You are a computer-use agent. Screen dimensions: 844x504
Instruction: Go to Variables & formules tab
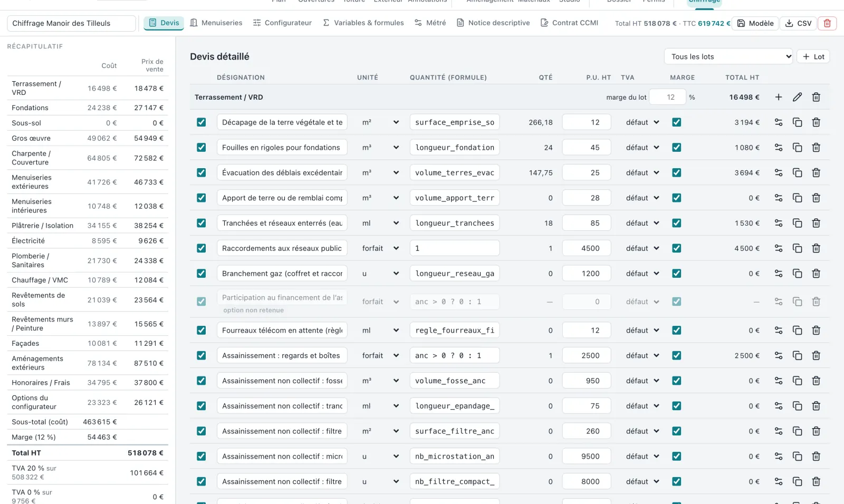pyautogui.click(x=363, y=23)
